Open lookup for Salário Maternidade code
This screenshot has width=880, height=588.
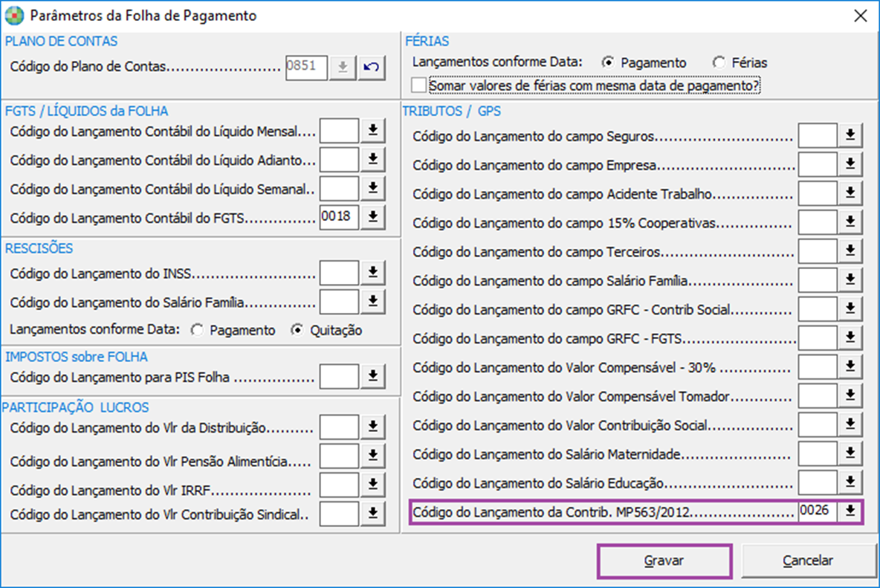(x=850, y=453)
